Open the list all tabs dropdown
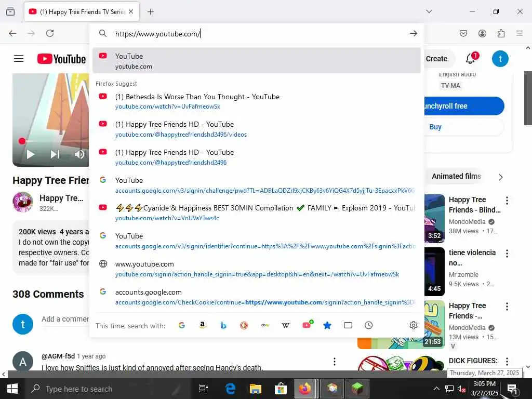532x399 pixels. pyautogui.click(x=429, y=11)
